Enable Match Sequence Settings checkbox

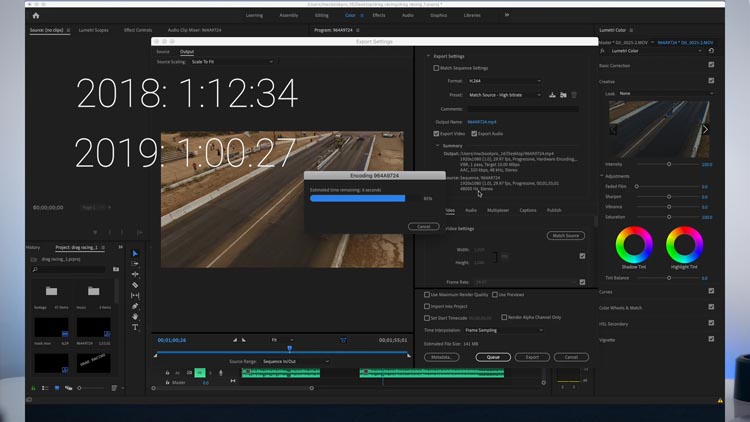[436, 68]
